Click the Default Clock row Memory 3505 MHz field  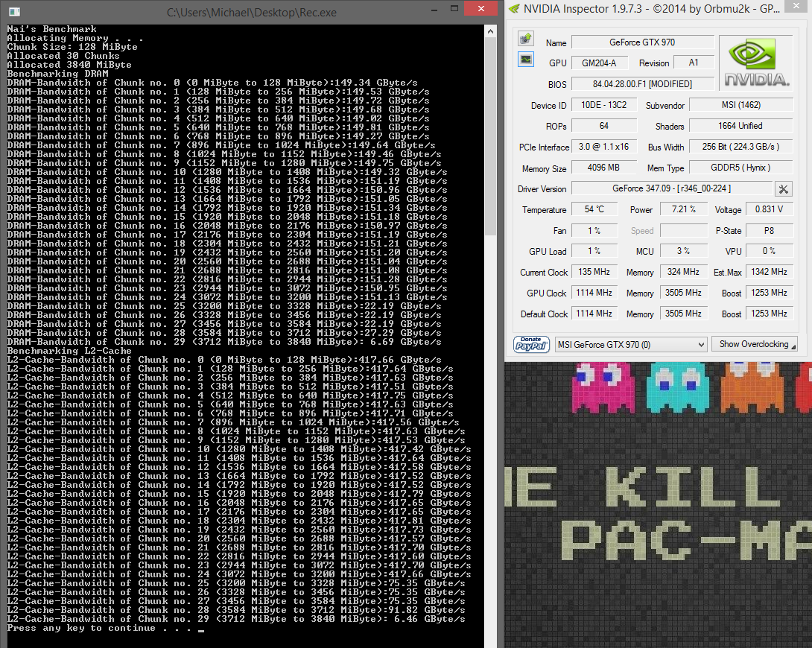(x=684, y=314)
